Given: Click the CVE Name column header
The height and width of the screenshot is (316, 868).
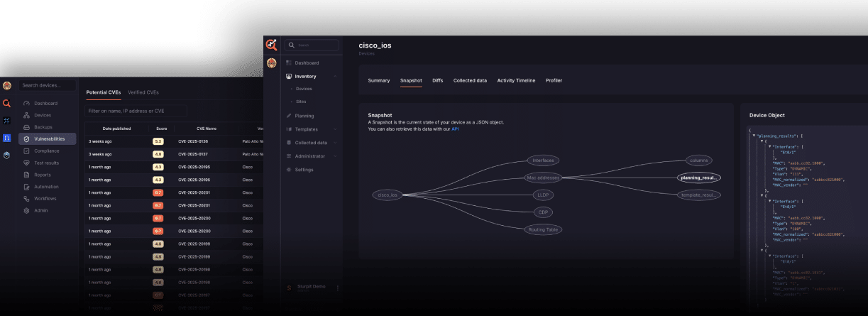Looking at the screenshot, I should (207, 129).
